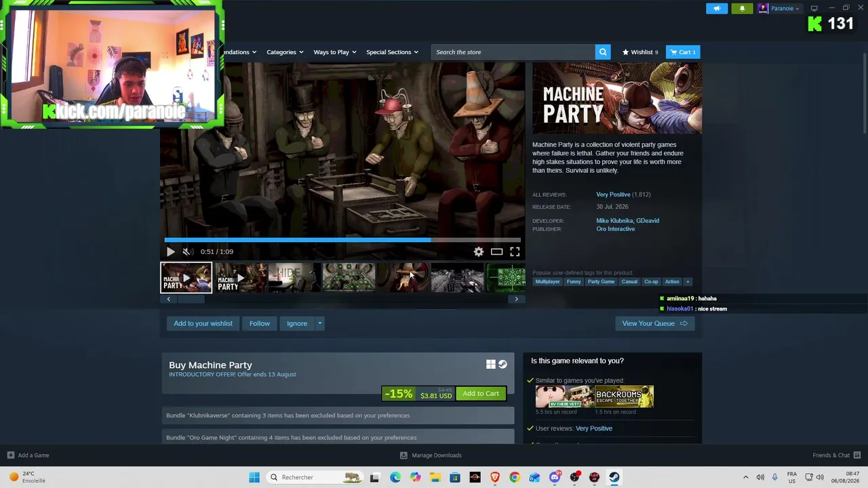Open the Cart with 1 item
The height and width of the screenshot is (488, 868).
683,52
